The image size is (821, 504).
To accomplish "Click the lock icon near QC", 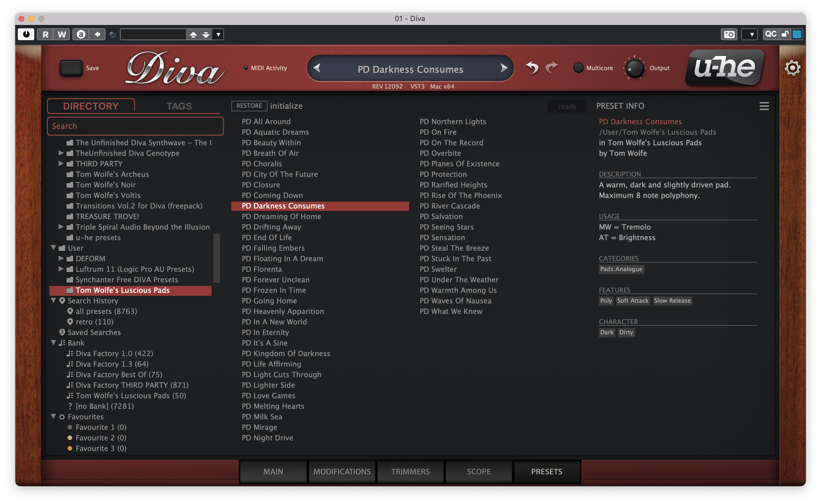I will [785, 34].
